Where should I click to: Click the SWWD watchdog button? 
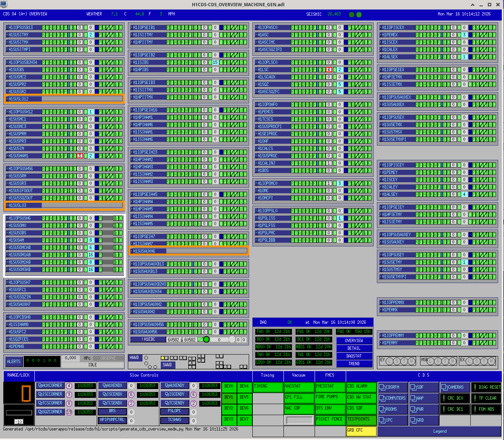(x=167, y=365)
